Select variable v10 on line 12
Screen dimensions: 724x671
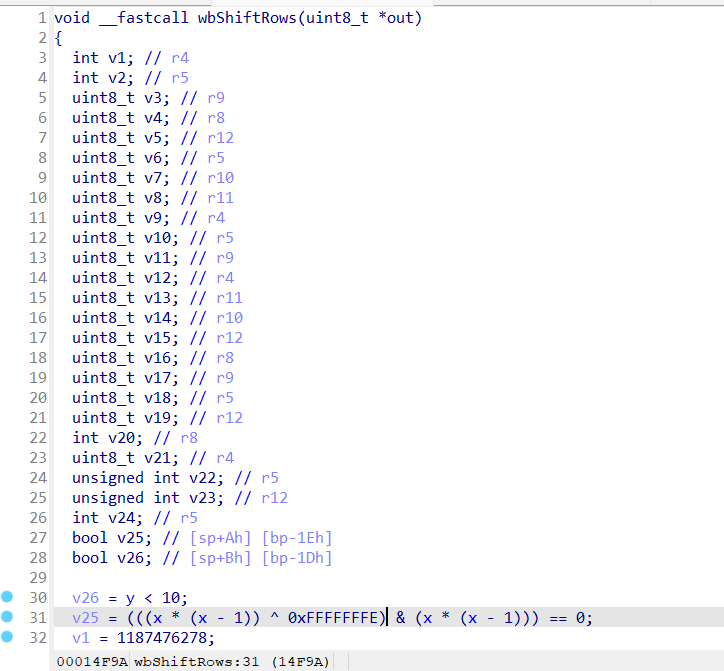pyautogui.click(x=160, y=238)
